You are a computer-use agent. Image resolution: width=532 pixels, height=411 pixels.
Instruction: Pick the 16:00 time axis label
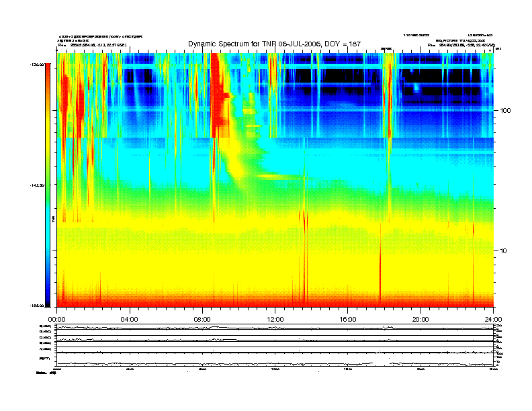tap(348, 320)
